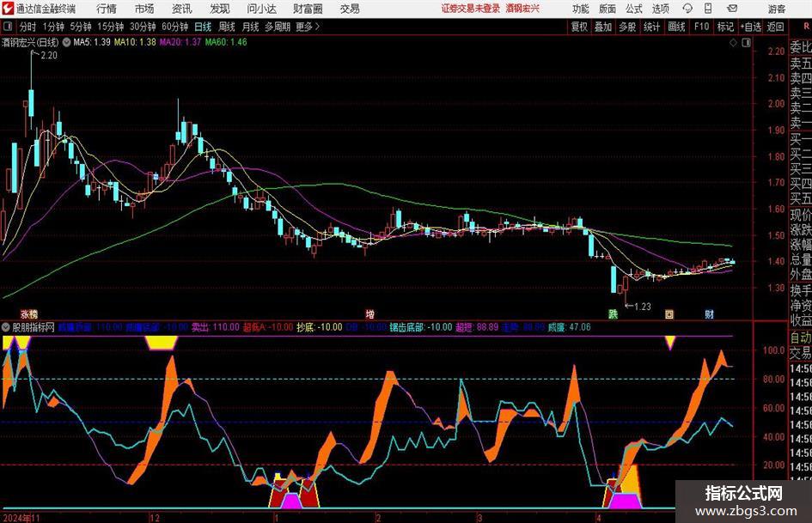Select the 15分钟 period
812x523 pixels.
pyautogui.click(x=110, y=27)
